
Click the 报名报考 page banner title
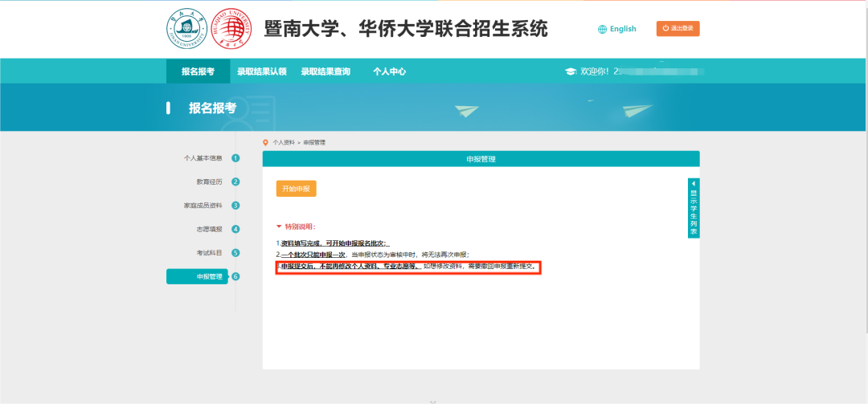point(212,108)
